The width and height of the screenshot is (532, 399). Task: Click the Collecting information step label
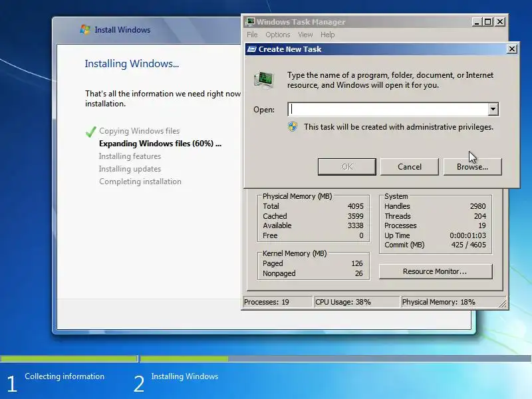(x=65, y=376)
